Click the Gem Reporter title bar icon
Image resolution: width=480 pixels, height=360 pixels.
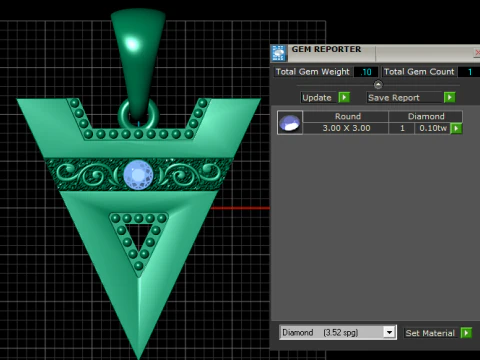pyautogui.click(x=279, y=53)
